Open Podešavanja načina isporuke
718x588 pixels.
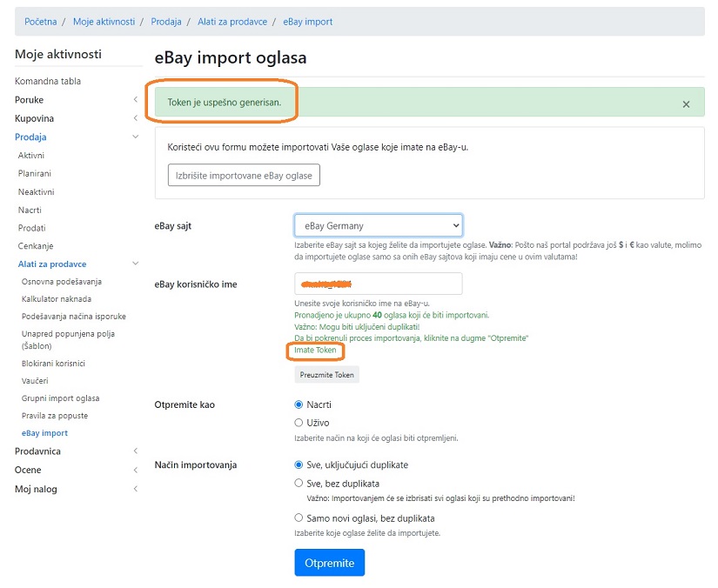(x=74, y=317)
